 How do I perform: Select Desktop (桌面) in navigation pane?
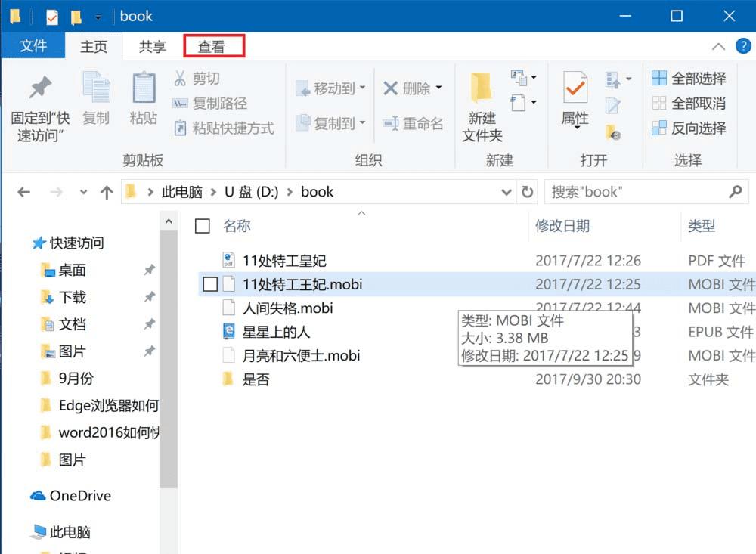(64, 270)
